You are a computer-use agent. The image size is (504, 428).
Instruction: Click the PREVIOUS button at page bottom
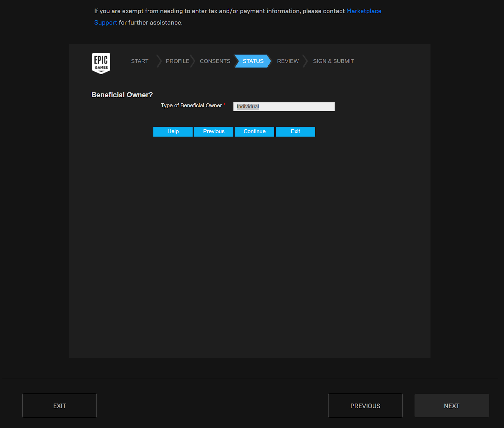pos(365,406)
